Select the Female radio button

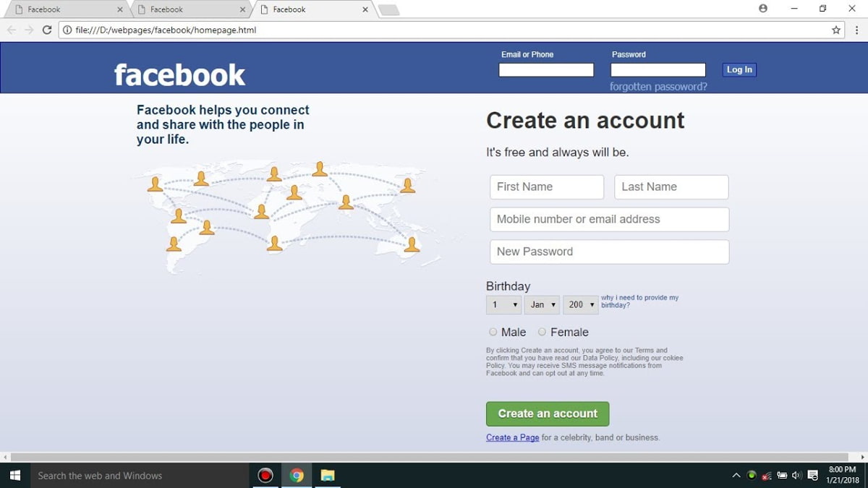point(542,331)
